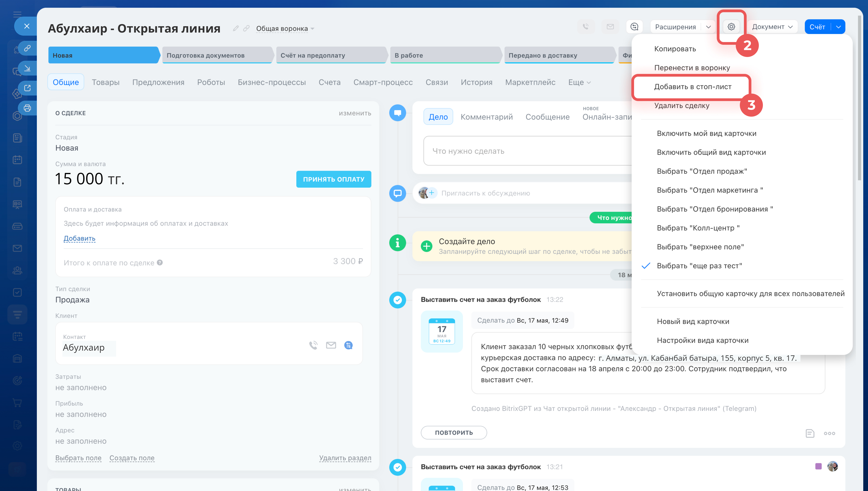Toggle completed check on 13:21 activity
The width and height of the screenshot is (868, 491).
pos(398,467)
